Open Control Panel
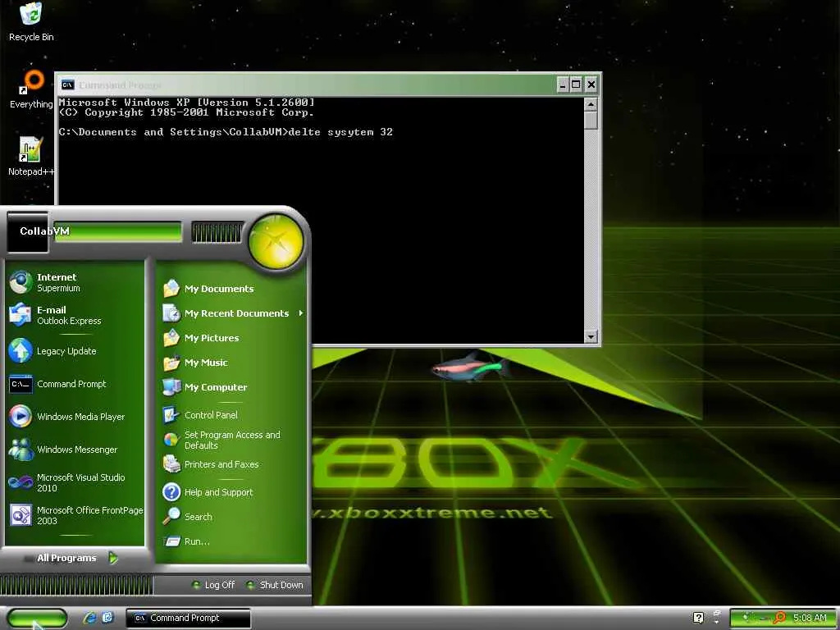Screen dimensions: 840x630 (232, 415)
